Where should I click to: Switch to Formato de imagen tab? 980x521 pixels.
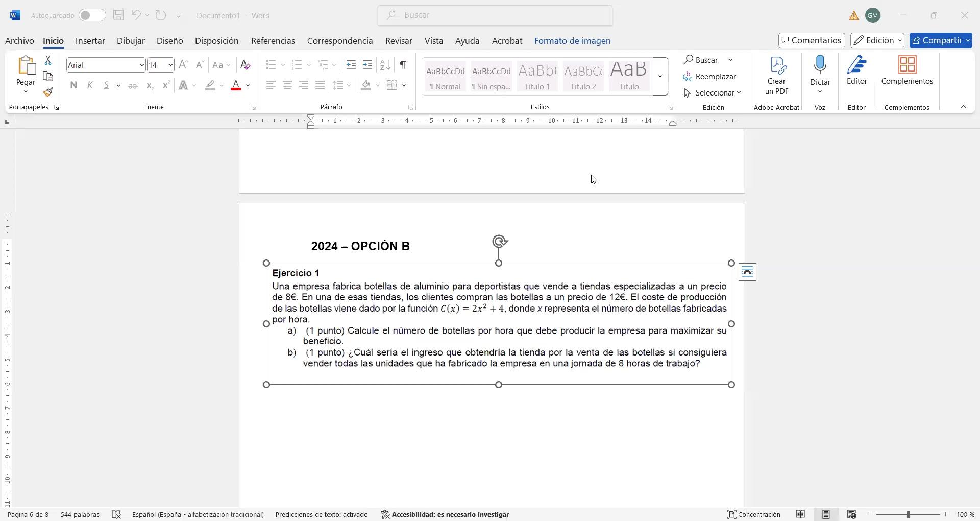tap(572, 41)
